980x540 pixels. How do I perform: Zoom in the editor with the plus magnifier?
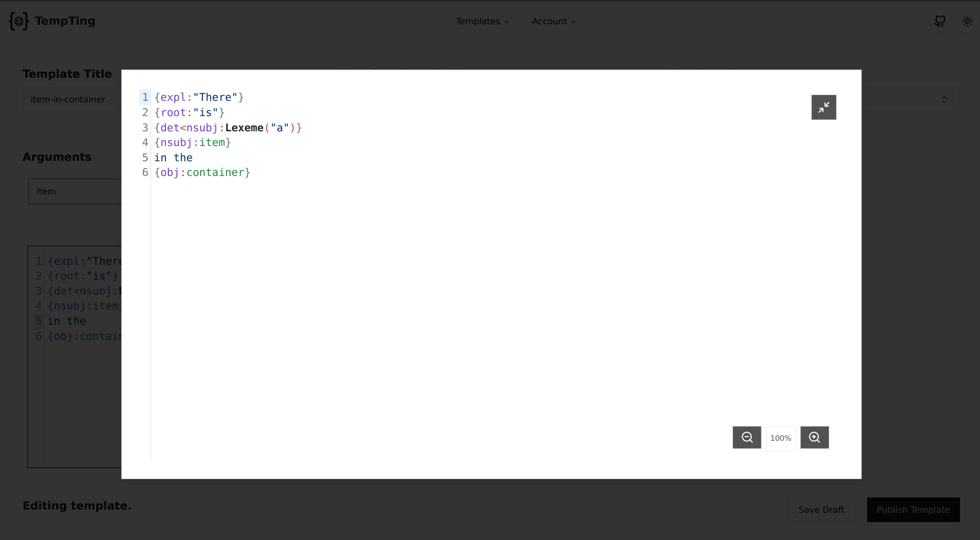click(x=814, y=438)
